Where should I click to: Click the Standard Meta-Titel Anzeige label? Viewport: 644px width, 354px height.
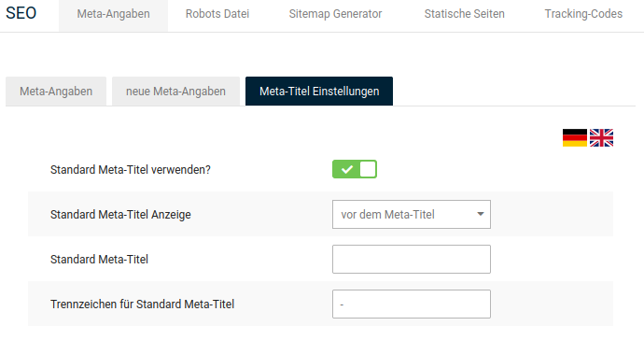[120, 215]
